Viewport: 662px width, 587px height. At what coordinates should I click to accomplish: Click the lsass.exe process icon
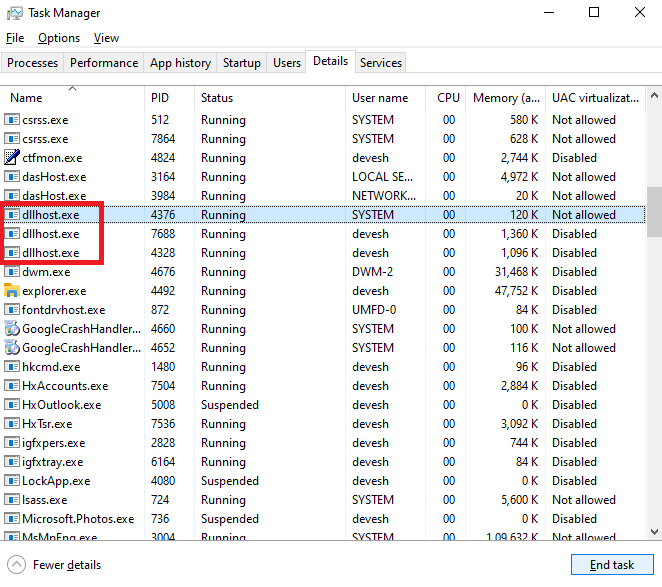tap(12, 500)
